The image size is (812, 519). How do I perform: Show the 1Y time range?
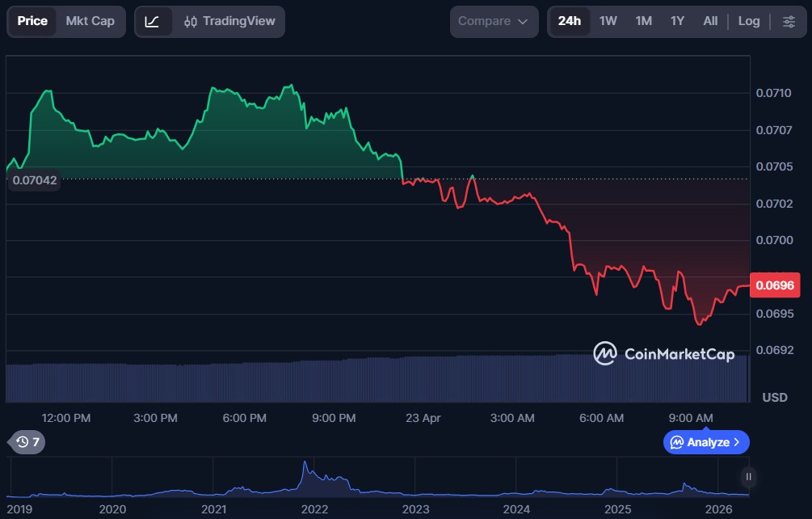point(677,21)
